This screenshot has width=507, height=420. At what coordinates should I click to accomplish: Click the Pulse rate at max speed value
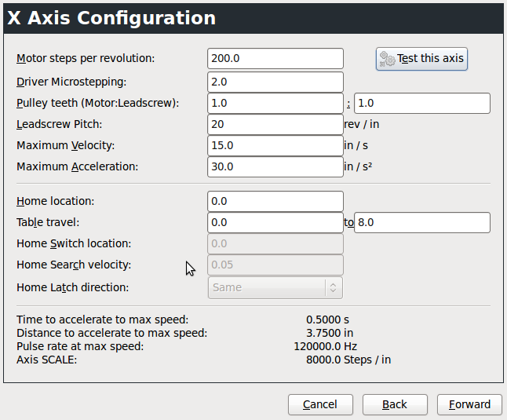coord(325,346)
